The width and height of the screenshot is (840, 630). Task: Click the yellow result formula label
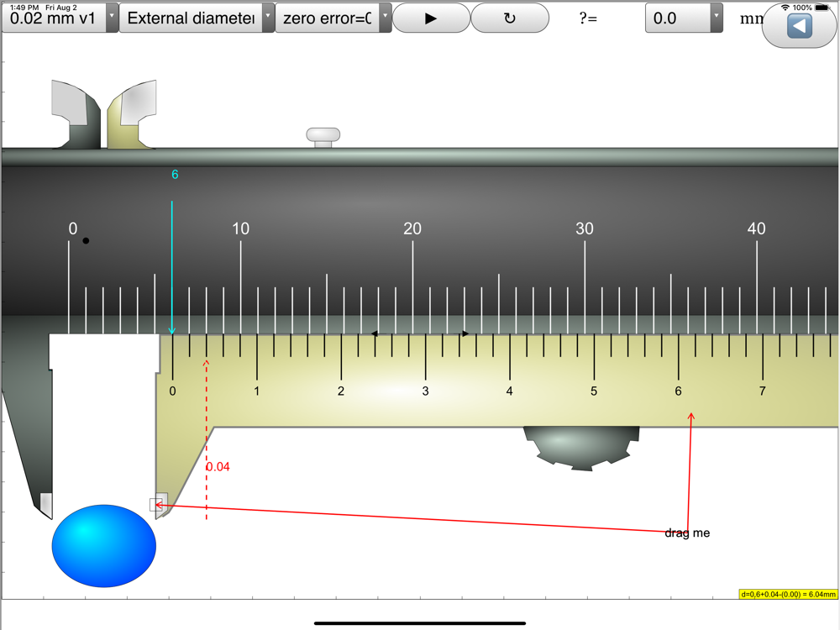point(788,594)
